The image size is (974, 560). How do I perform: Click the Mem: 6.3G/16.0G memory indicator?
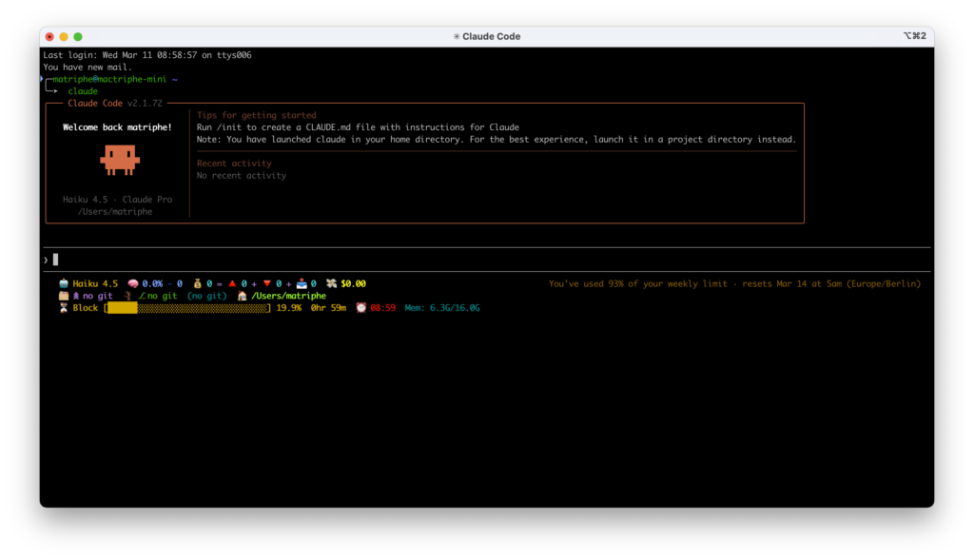(x=442, y=308)
